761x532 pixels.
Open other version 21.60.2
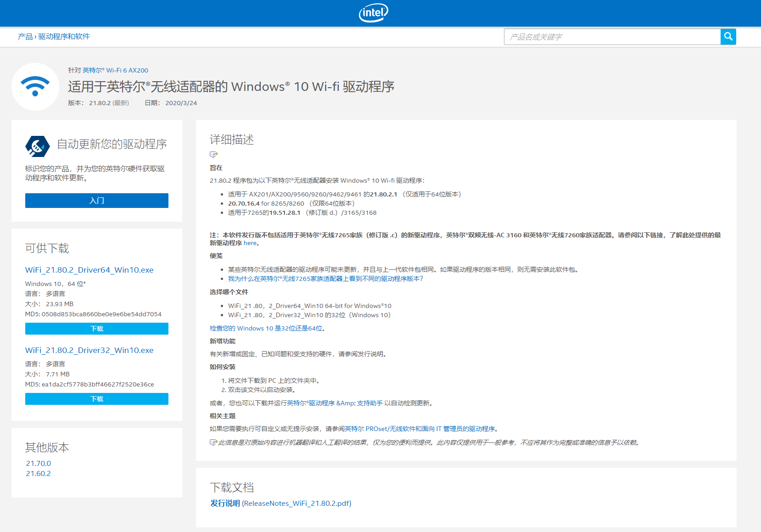click(39, 474)
